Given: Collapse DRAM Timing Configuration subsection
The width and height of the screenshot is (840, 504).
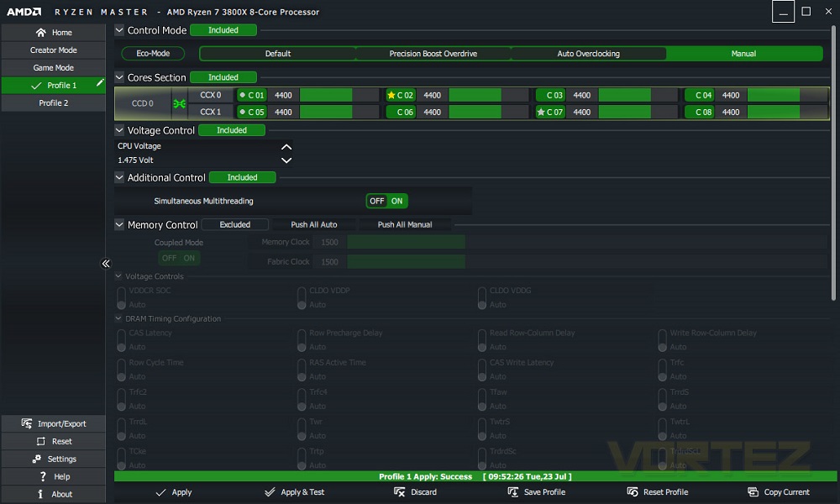Looking at the screenshot, I should coord(118,318).
